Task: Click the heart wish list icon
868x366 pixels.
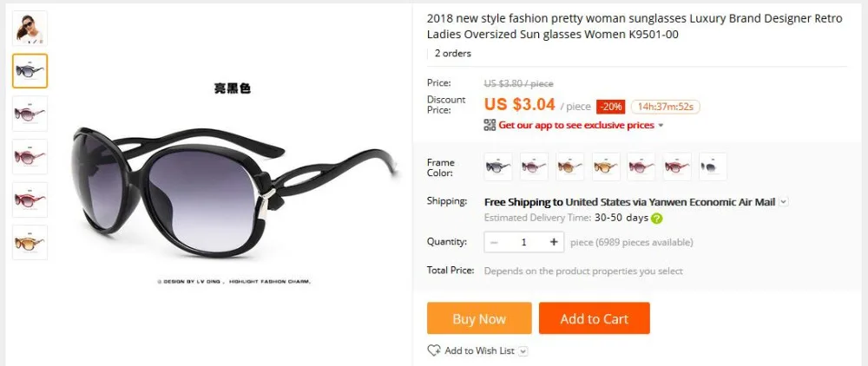Action: coord(433,350)
